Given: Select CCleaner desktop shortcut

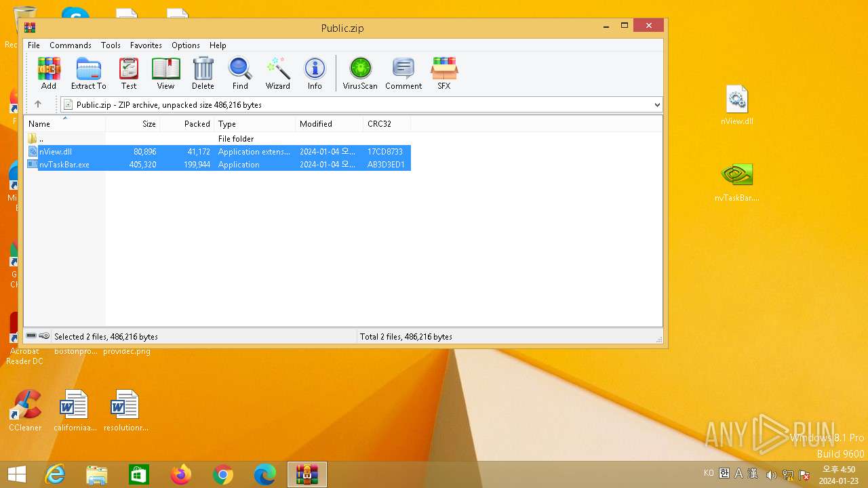Looking at the screenshot, I should 25,411.
